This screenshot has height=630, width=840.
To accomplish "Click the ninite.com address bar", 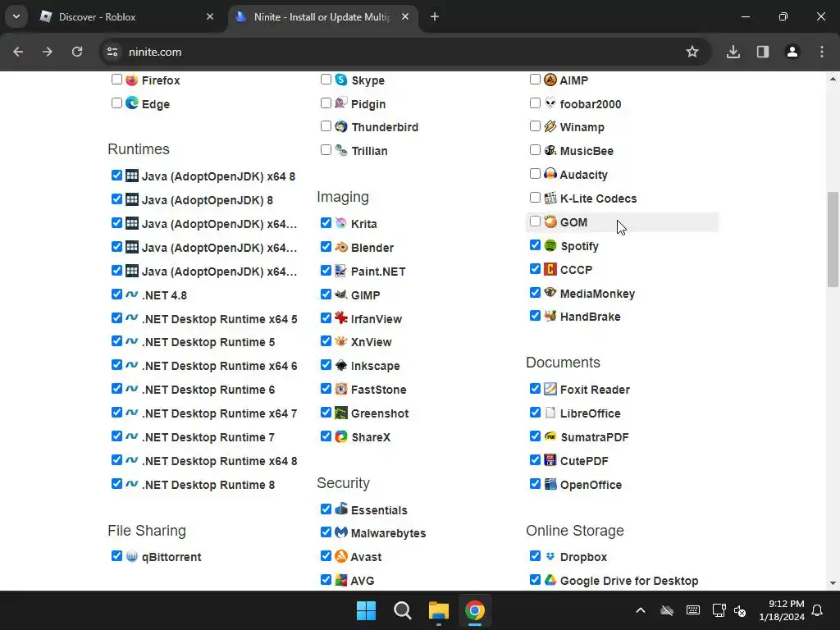I will pyautogui.click(x=405, y=52).
